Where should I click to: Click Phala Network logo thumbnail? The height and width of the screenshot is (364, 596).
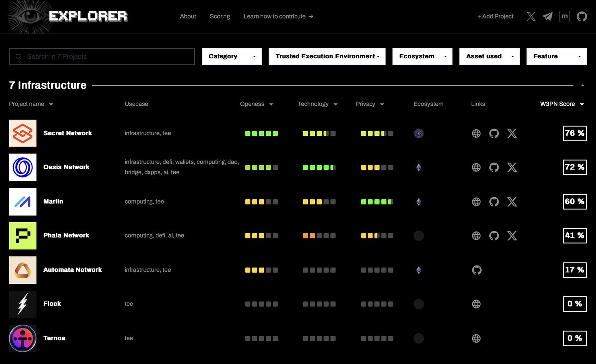(x=23, y=236)
